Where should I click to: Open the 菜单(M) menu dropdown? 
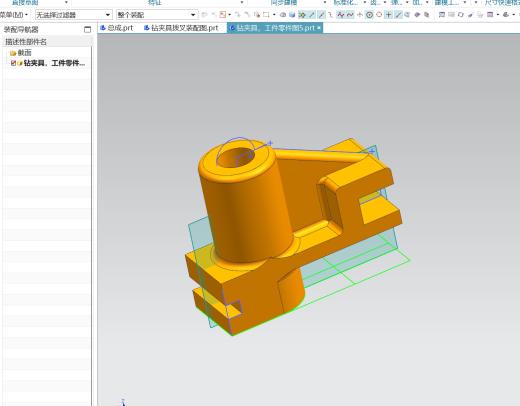point(14,15)
